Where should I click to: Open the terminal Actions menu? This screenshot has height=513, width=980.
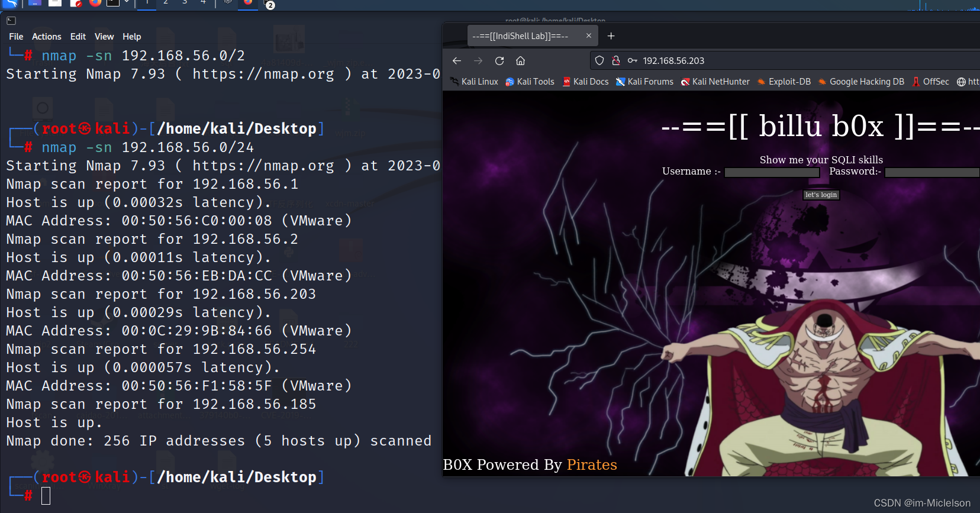point(47,37)
